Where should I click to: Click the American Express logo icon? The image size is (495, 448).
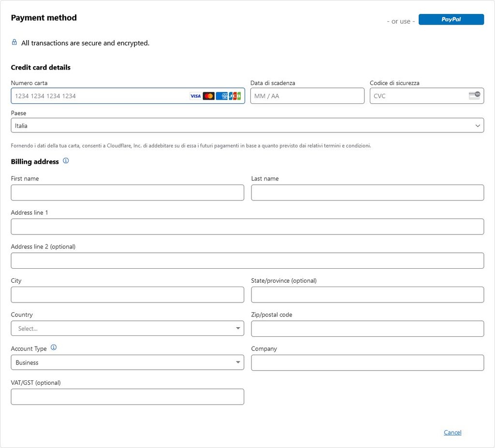221,96
